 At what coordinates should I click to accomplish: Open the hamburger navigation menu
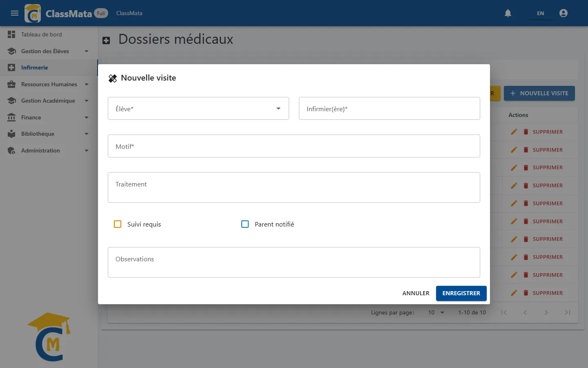15,13
